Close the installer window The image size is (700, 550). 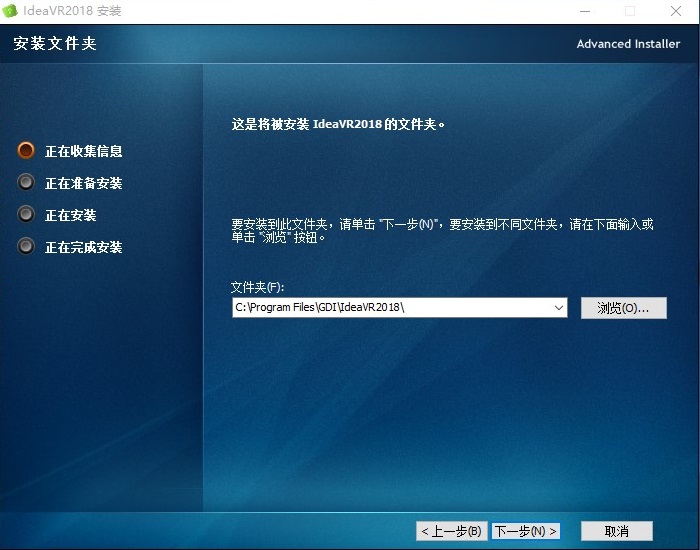676,11
